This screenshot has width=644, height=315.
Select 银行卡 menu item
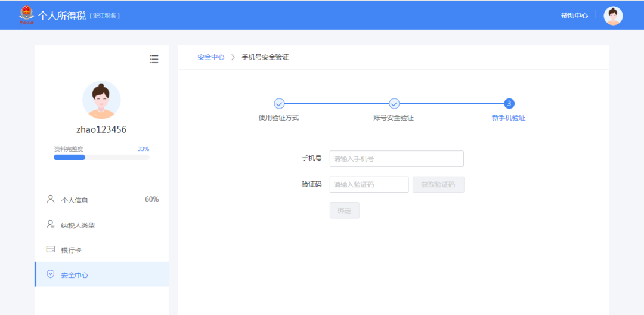(x=71, y=250)
